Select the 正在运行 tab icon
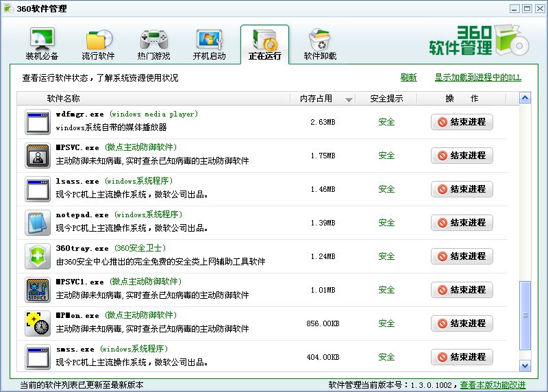This screenshot has width=548, height=392. coord(265,39)
